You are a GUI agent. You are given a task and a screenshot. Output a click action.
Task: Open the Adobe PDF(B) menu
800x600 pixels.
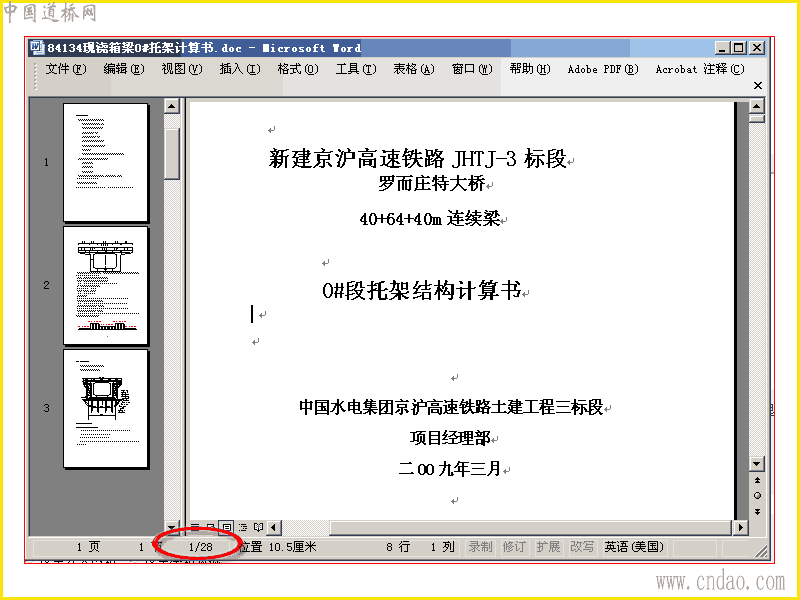tap(603, 69)
